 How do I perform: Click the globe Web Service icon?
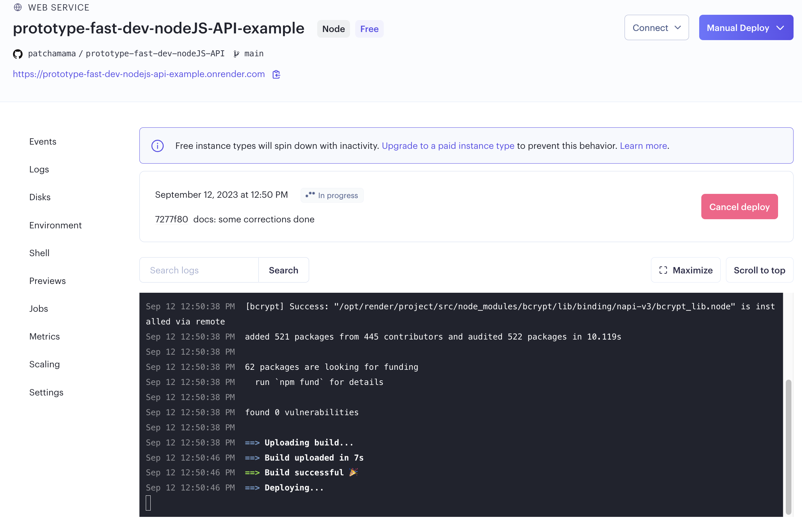tap(18, 7)
